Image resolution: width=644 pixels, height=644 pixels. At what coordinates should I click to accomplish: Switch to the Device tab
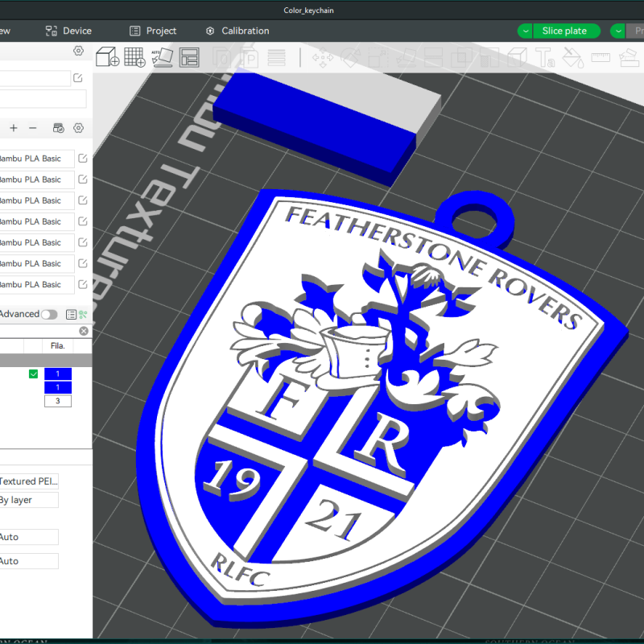point(68,31)
